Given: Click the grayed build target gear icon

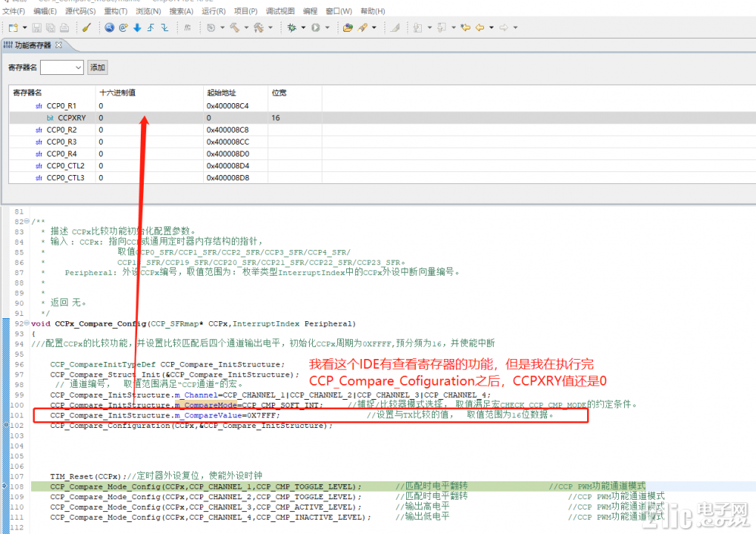Looking at the screenshot, I should coord(210,28).
